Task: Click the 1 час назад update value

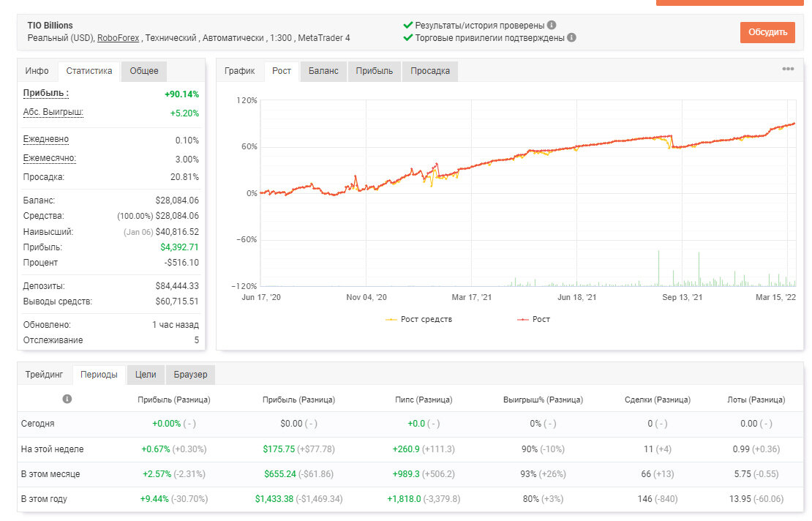Action: (x=176, y=325)
